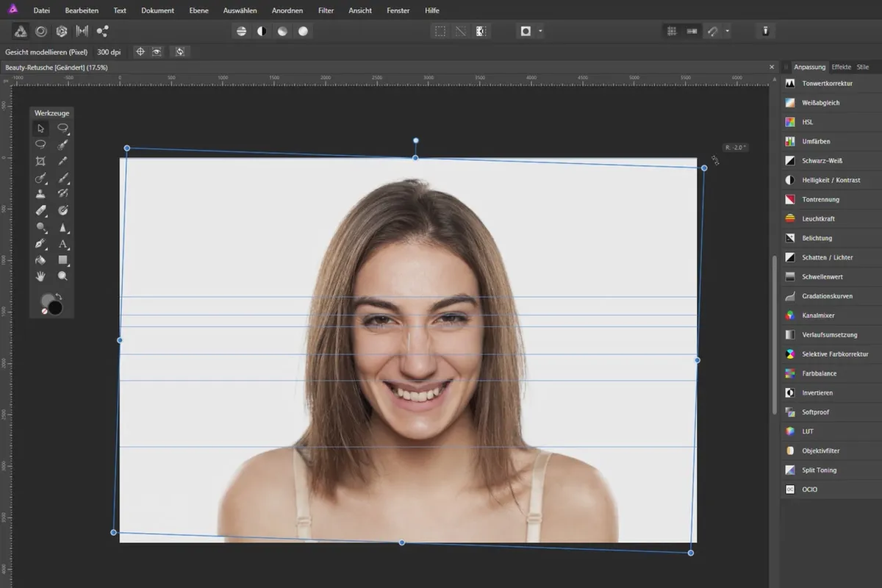The image size is (882, 588).
Task: Switch to the Photo Persona icon
Action: point(21,32)
